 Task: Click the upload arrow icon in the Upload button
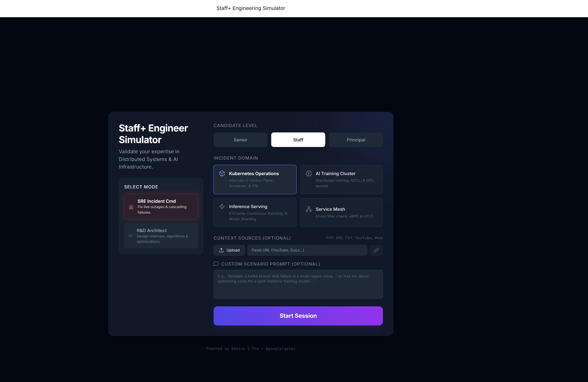tap(222, 250)
